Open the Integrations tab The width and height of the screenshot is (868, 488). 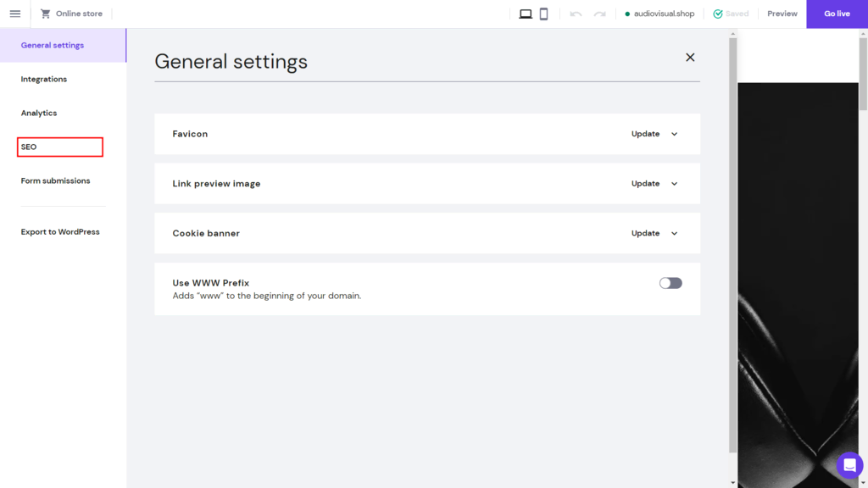tap(44, 79)
